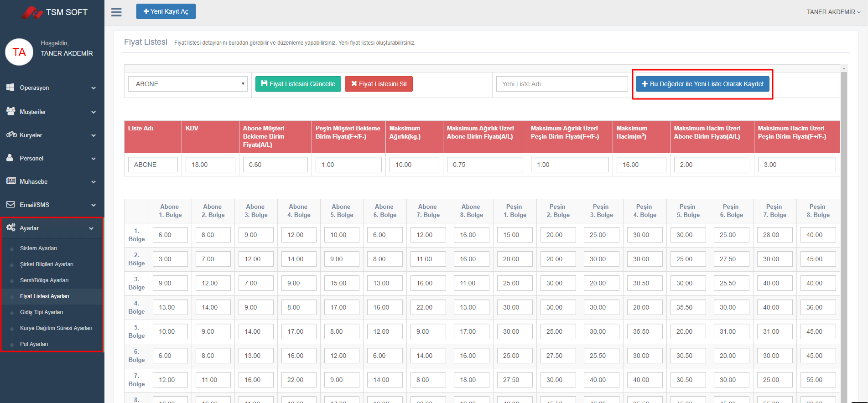
Task: Click the hamburger menu toggle icon
Action: pyautogui.click(x=116, y=12)
